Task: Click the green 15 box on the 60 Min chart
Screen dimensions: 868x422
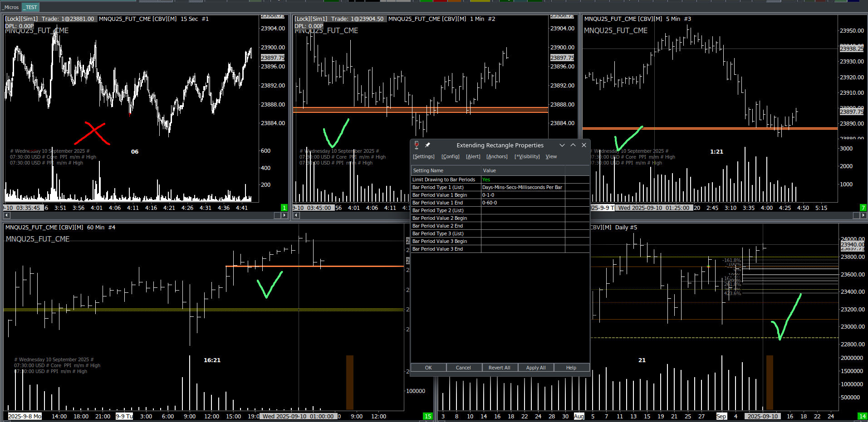Action: coord(428,416)
